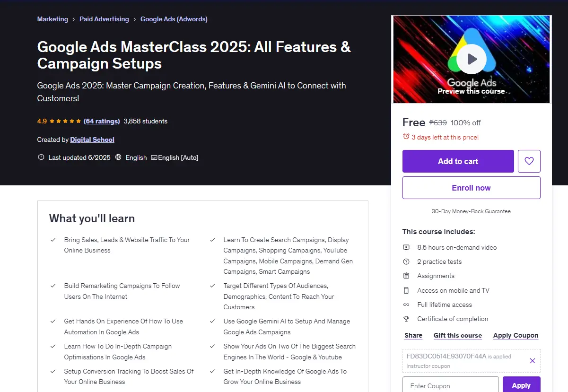Click the 30-Day Money-Back Guarantee text
Image resolution: width=568 pixels, height=392 pixels.
471,211
